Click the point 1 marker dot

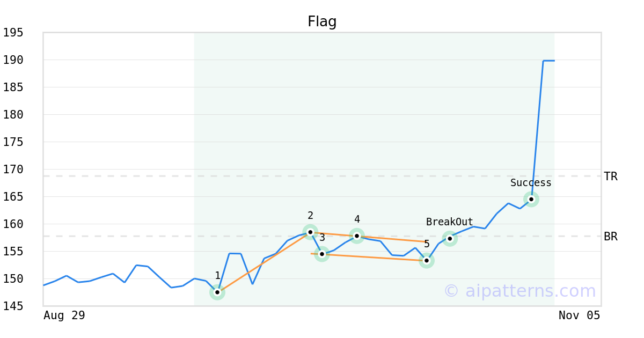pos(217,292)
